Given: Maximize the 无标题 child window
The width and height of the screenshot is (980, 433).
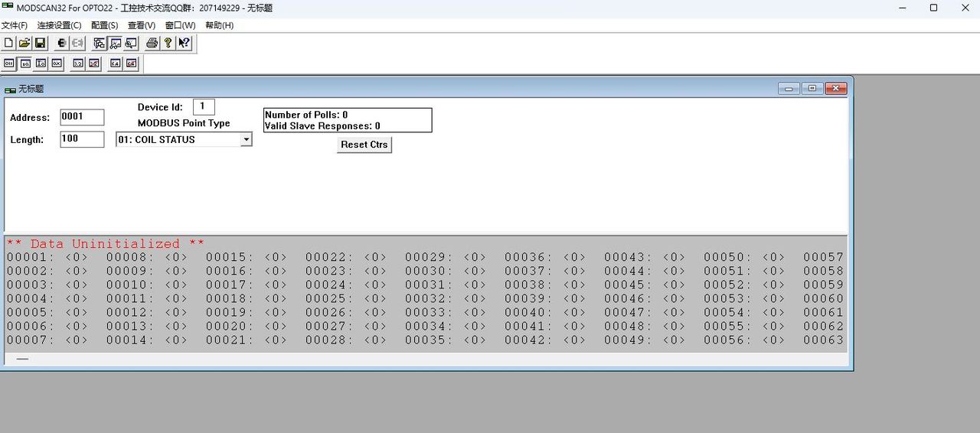Looking at the screenshot, I should pos(812,89).
